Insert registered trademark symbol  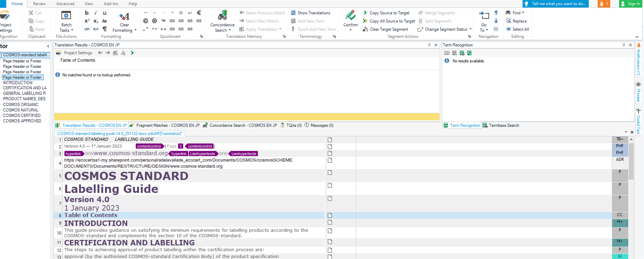155,21
